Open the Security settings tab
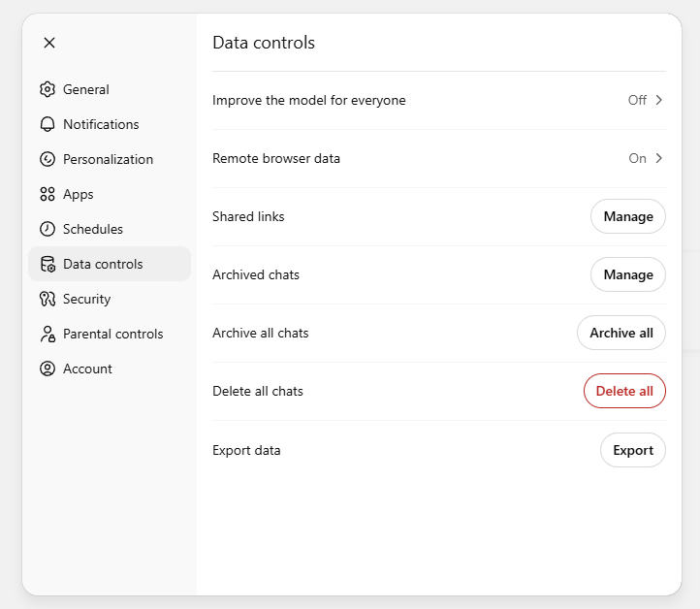This screenshot has height=609, width=700. coord(87,299)
